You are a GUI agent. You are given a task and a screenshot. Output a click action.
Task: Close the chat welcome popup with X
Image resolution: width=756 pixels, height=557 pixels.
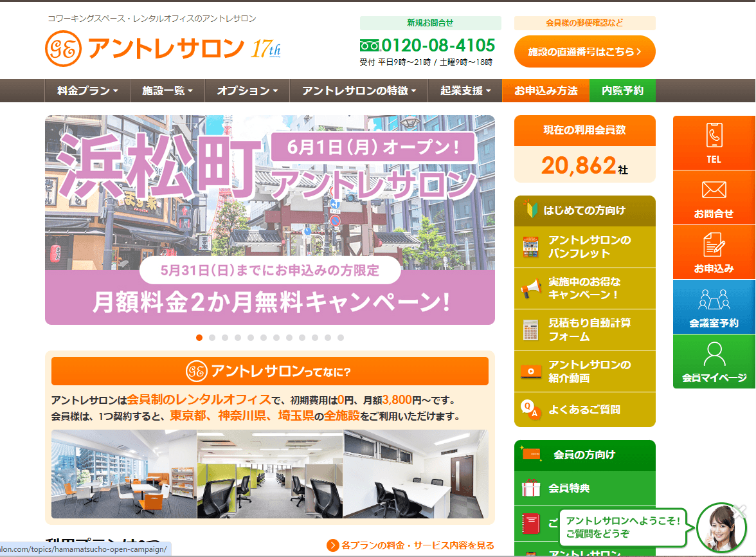pyautogui.click(x=739, y=511)
